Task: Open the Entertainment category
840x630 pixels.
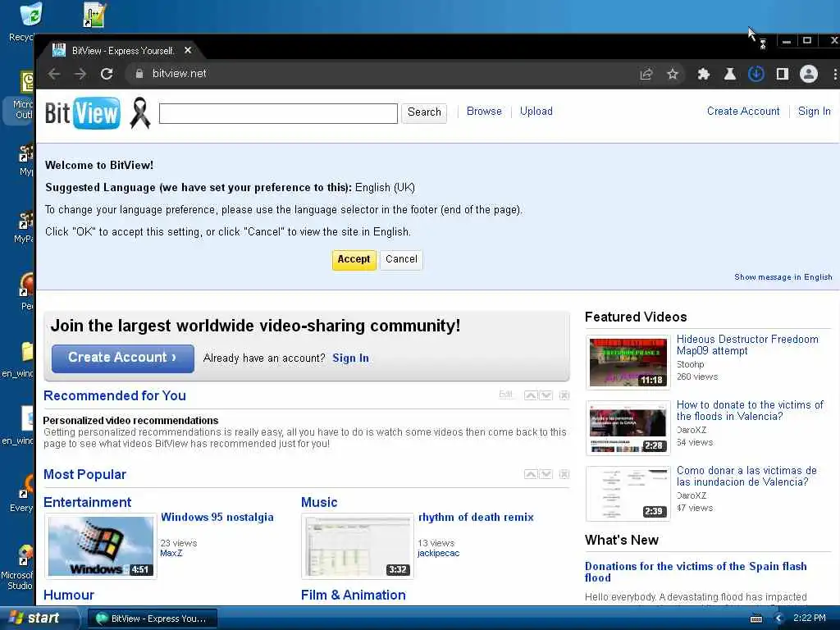Action: coord(87,502)
